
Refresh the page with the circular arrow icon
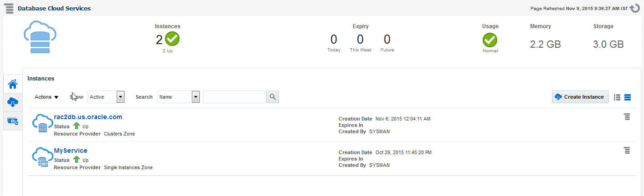(x=634, y=8)
